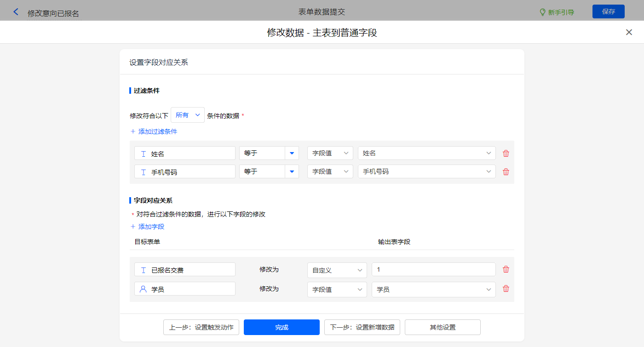Click the 添加字段 plus link
The height and width of the screenshot is (347, 644).
[147, 227]
